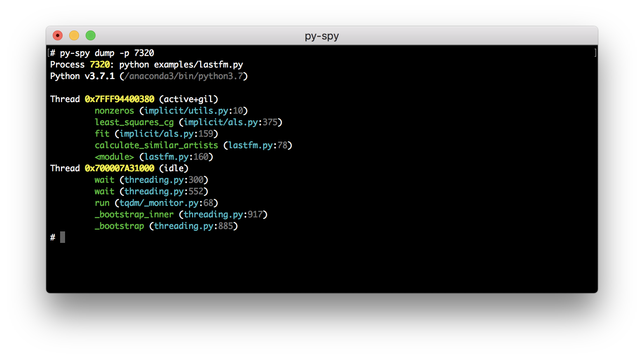Screen dimensions: 644x359
Task: Click the least_squares_cg stack frame
Action: pyautogui.click(x=135, y=122)
